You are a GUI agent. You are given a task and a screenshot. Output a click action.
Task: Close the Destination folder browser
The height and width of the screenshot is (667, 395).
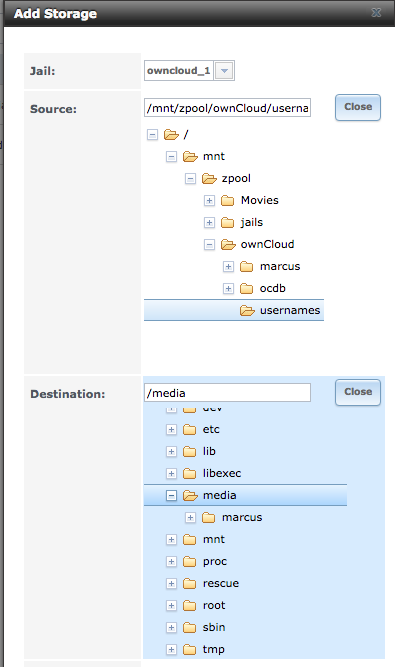(x=358, y=392)
